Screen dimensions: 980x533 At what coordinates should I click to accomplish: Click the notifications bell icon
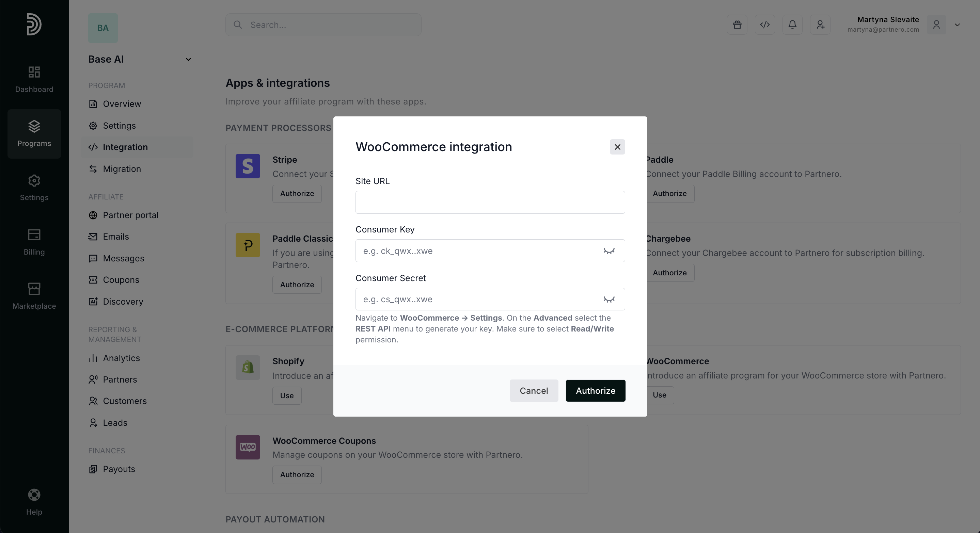pyautogui.click(x=792, y=25)
